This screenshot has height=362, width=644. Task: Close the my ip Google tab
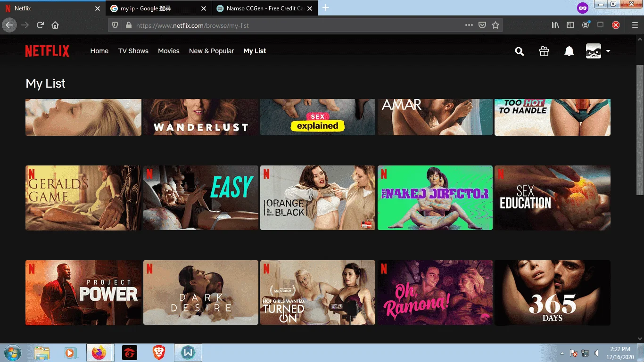204,8
